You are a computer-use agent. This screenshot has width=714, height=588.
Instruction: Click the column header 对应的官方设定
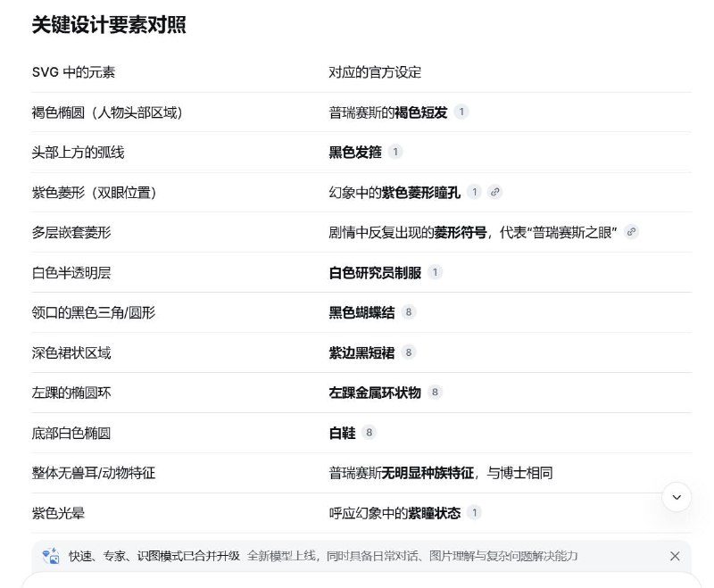tap(375, 72)
